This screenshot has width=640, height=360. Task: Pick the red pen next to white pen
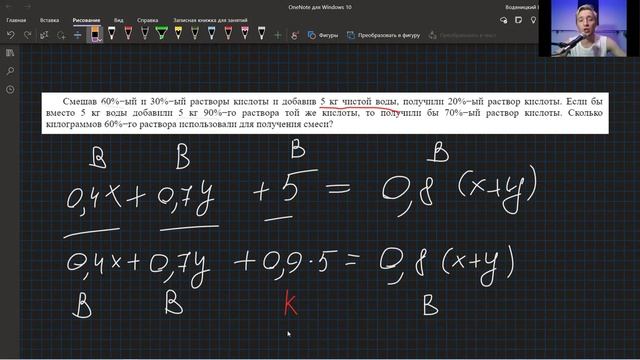[128, 33]
